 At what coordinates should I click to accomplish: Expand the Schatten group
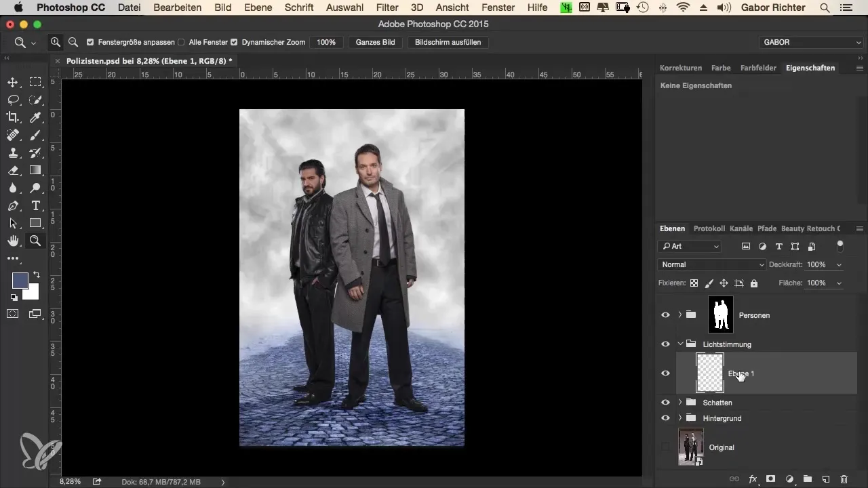[x=680, y=403]
